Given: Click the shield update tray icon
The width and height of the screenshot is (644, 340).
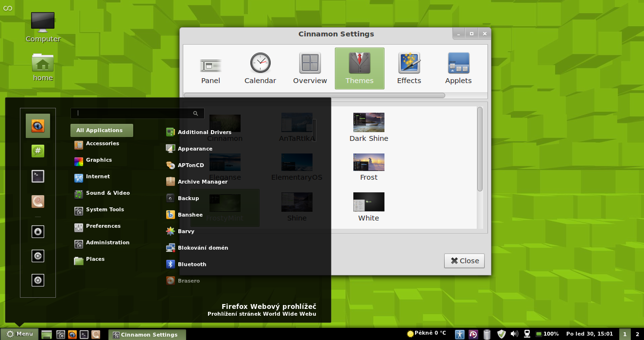Looking at the screenshot, I should [x=502, y=334].
